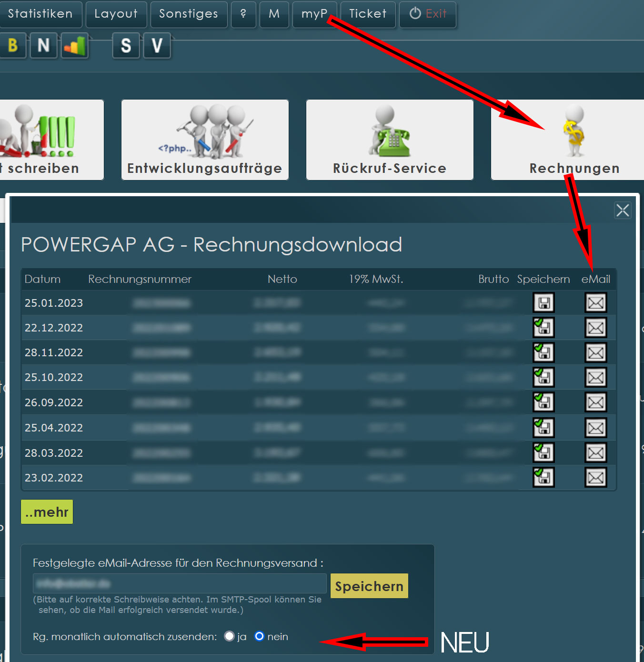Open the tile labeled 'schreiben'
644x662 pixels.
51,140
